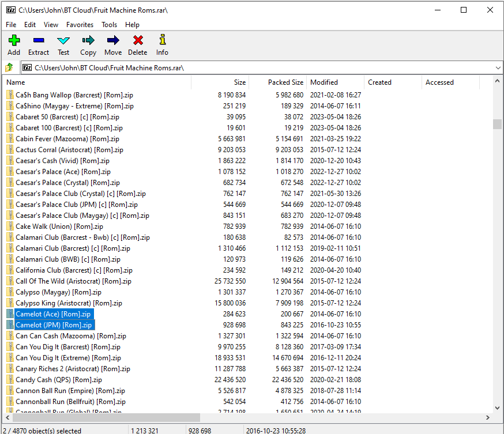Viewport: 504px width, 434px height.
Task: Sort by the Created column
Action: pos(393,82)
